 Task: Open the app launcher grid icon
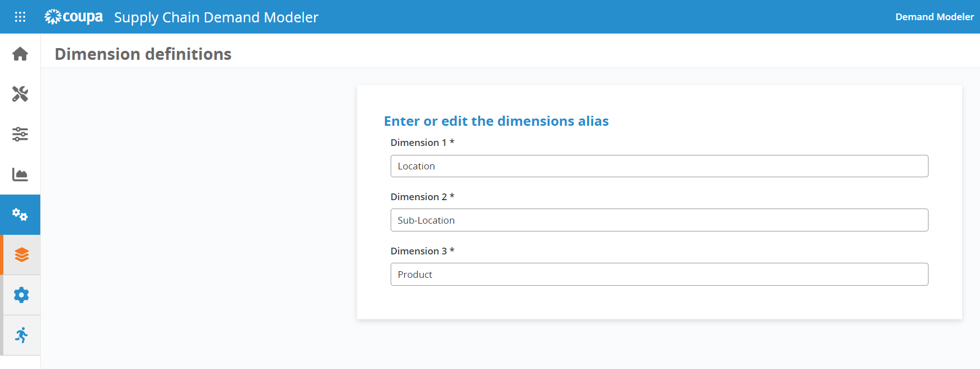[20, 17]
